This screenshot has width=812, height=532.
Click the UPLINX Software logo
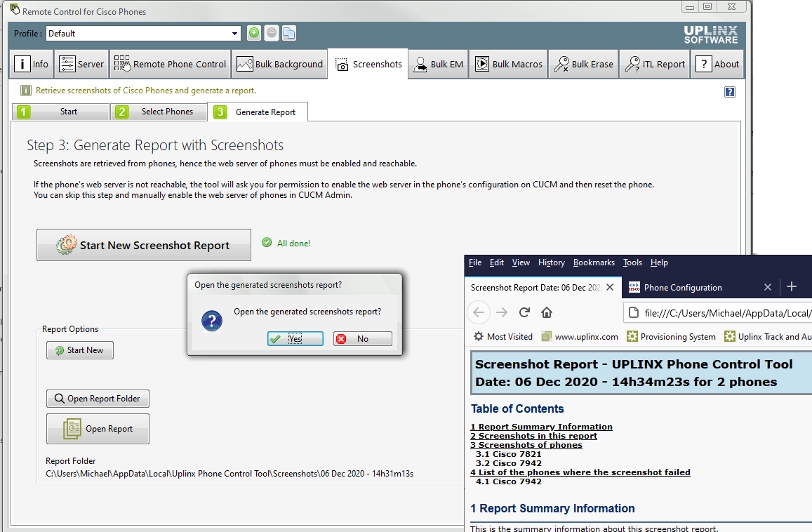pos(710,34)
